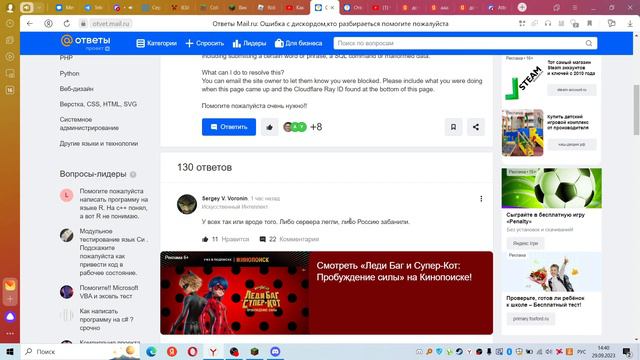The image size is (640, 360).
Task: Open the Python category link
Action: [x=69, y=73]
